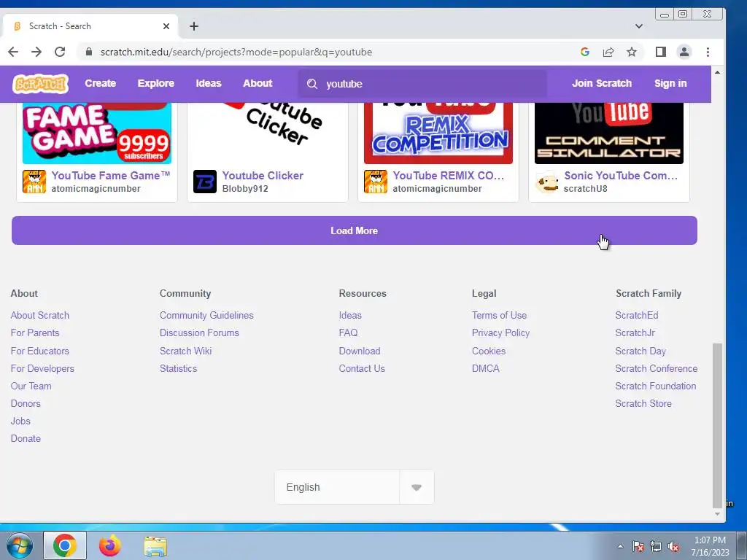Open the Windows Start button
Screen dimensions: 747x560
coord(18,545)
